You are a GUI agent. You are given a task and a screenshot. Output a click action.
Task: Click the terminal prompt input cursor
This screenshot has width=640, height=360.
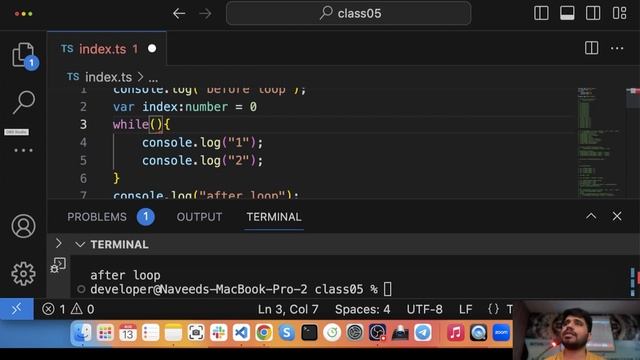(x=387, y=289)
